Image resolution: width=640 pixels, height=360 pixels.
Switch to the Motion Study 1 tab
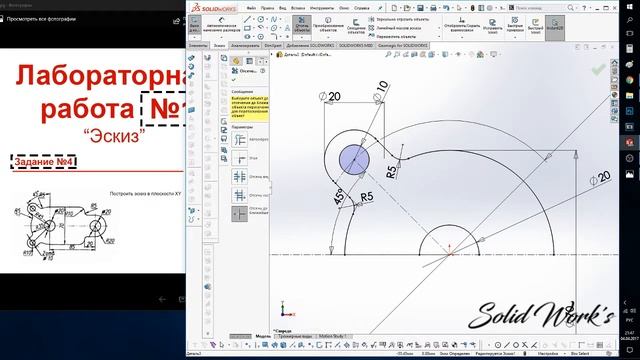tap(333, 336)
